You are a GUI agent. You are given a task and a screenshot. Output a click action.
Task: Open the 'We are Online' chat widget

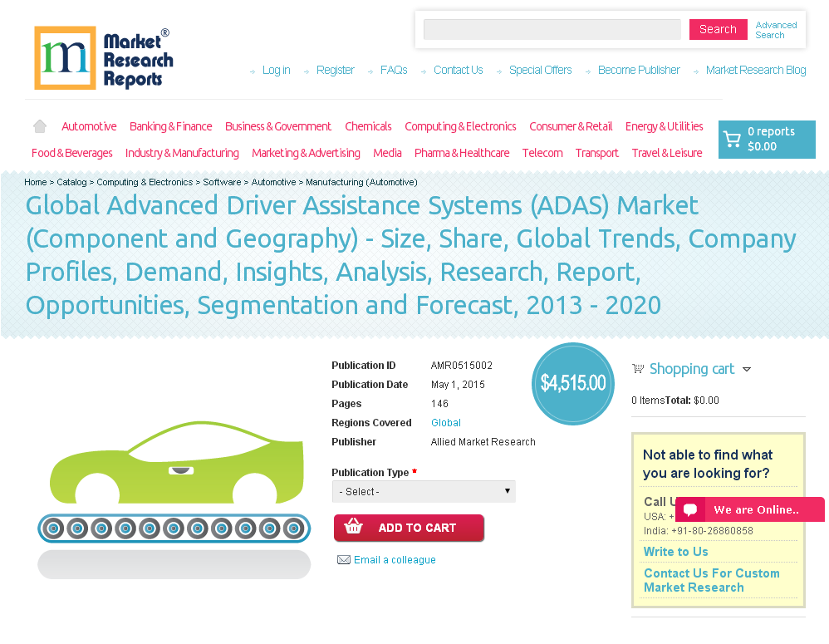(748, 509)
